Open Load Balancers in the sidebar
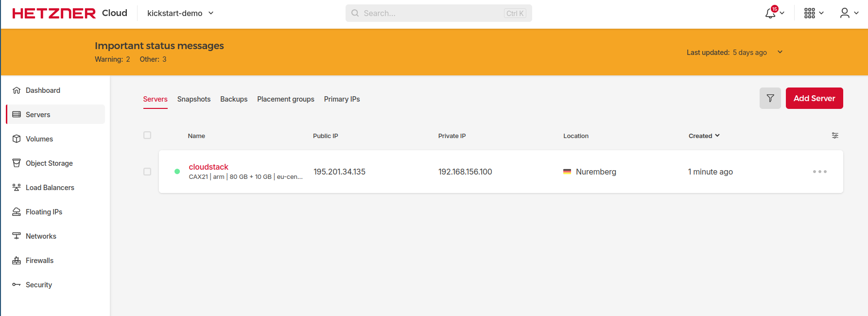This screenshot has height=316, width=868. (x=56, y=188)
